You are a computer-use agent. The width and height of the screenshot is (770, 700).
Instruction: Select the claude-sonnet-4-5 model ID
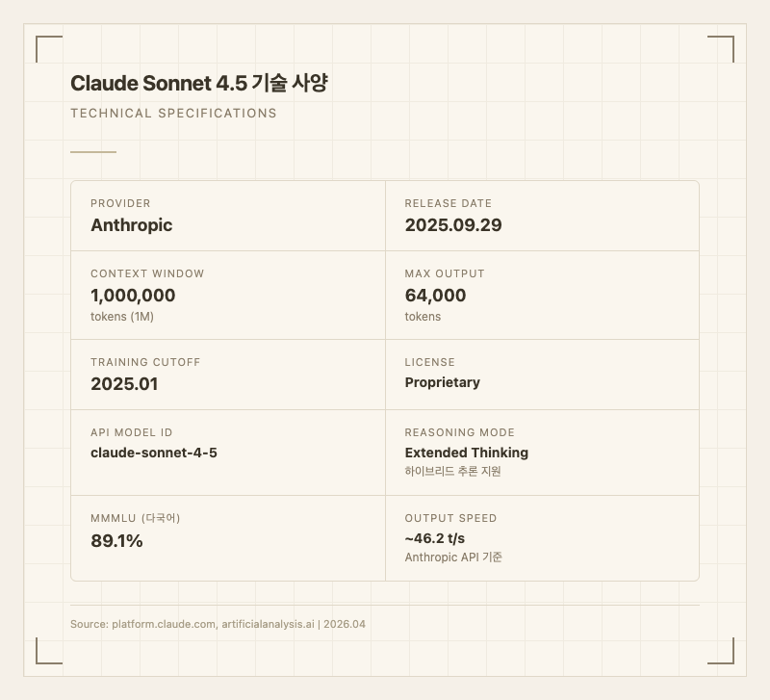tap(153, 453)
